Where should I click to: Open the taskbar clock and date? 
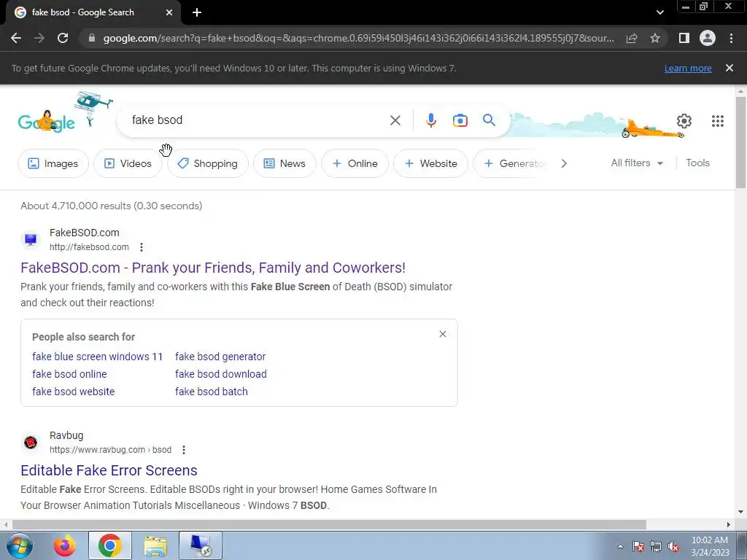click(x=710, y=546)
